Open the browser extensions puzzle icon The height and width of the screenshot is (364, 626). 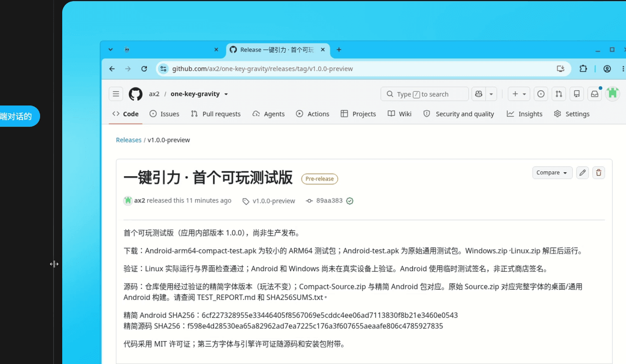[583, 69]
